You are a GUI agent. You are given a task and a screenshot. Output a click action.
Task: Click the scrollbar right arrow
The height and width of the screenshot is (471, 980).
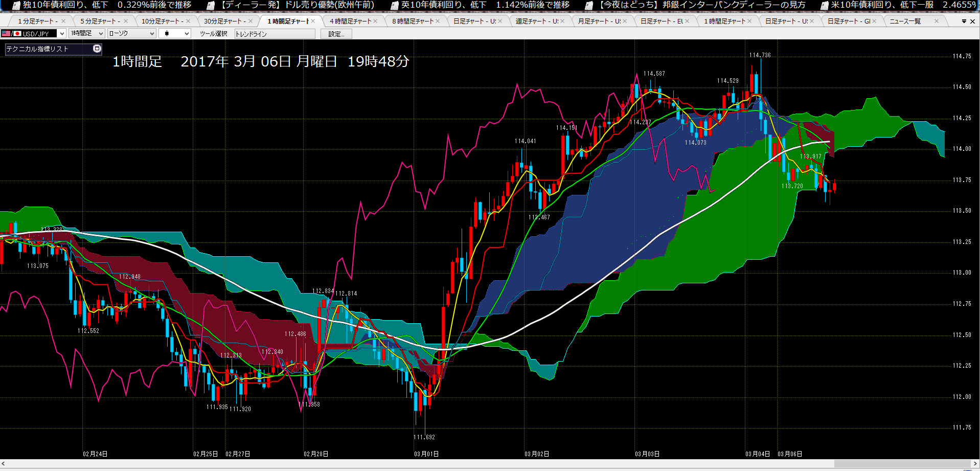975,463
